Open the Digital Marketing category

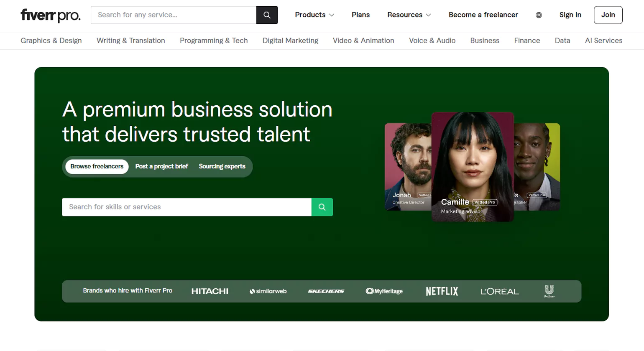click(290, 41)
